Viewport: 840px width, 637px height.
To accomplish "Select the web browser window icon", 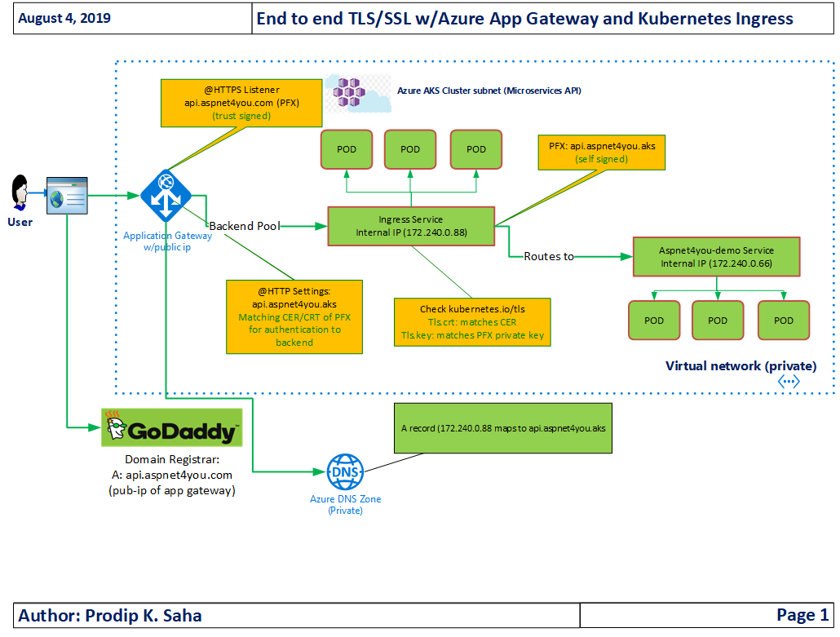I will tap(67, 196).
